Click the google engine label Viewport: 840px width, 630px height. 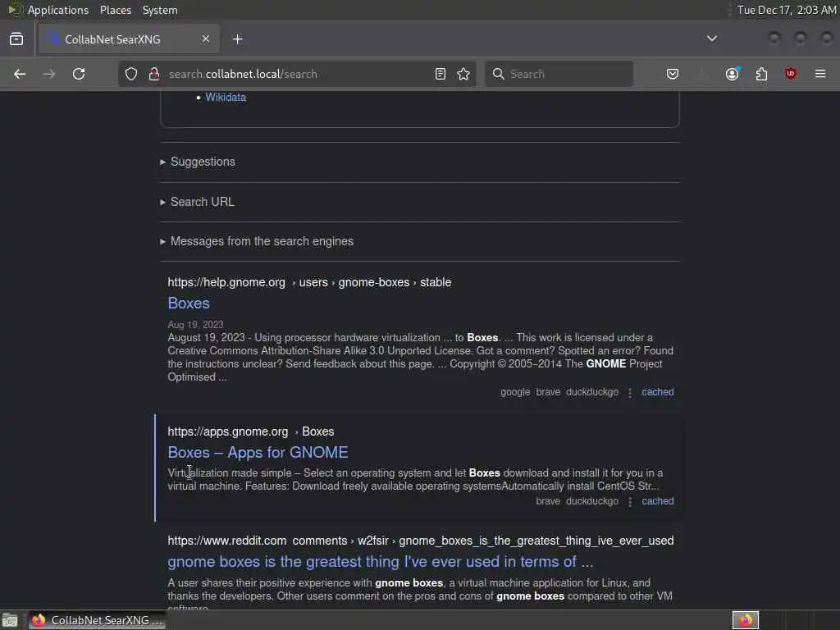(515, 392)
